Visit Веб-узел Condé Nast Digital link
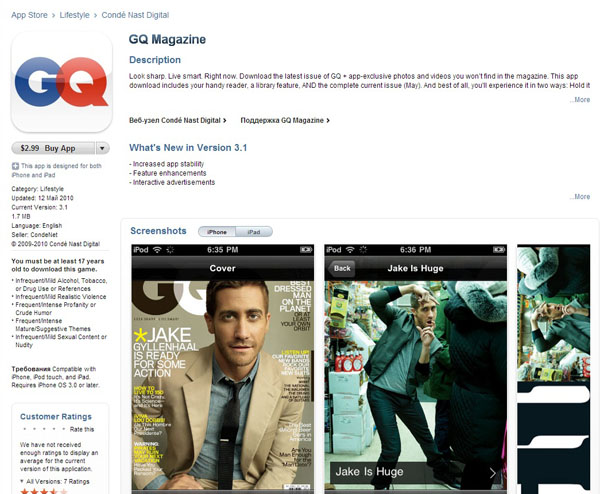 click(x=178, y=120)
